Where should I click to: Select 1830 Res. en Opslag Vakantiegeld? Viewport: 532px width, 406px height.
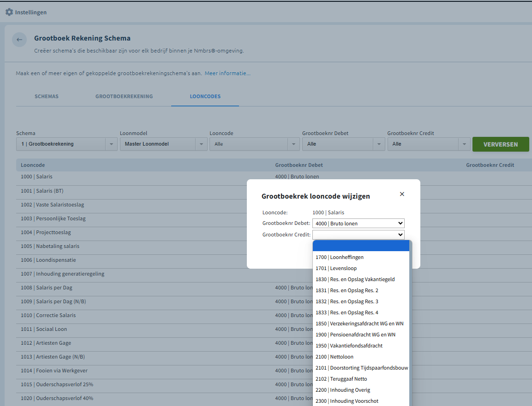coord(355,279)
